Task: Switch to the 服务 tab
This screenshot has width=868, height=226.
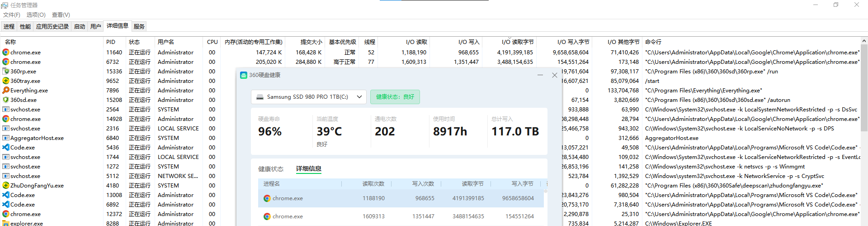Action: click(139, 27)
